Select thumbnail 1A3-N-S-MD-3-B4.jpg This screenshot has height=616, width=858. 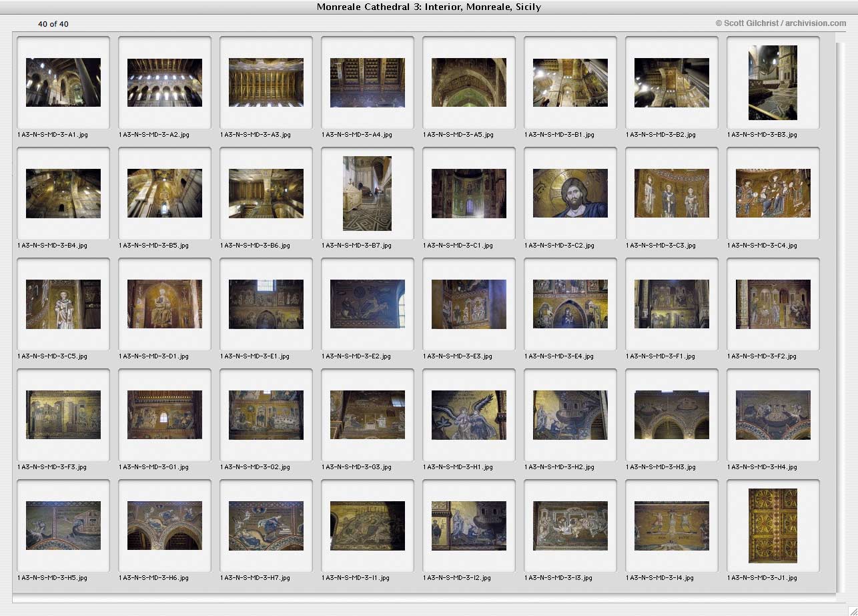pyautogui.click(x=63, y=193)
